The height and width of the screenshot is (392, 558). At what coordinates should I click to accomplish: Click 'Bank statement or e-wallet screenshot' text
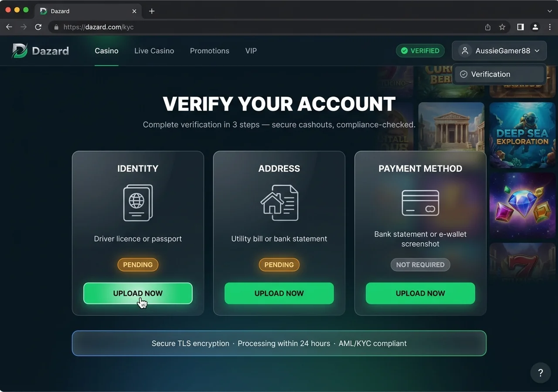click(x=420, y=239)
